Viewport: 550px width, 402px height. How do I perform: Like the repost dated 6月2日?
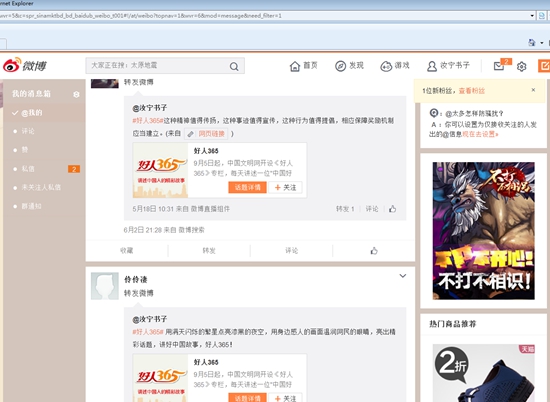(374, 251)
